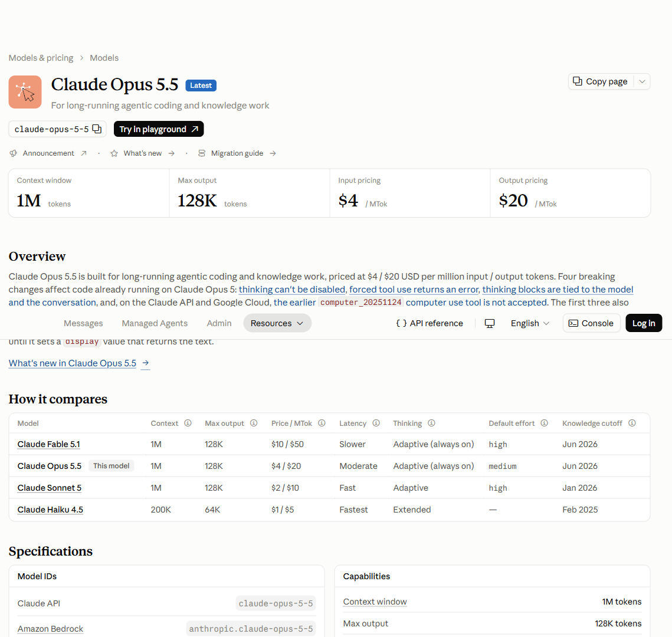Show info for the Context column
The width and height of the screenshot is (672, 637).
tap(188, 423)
